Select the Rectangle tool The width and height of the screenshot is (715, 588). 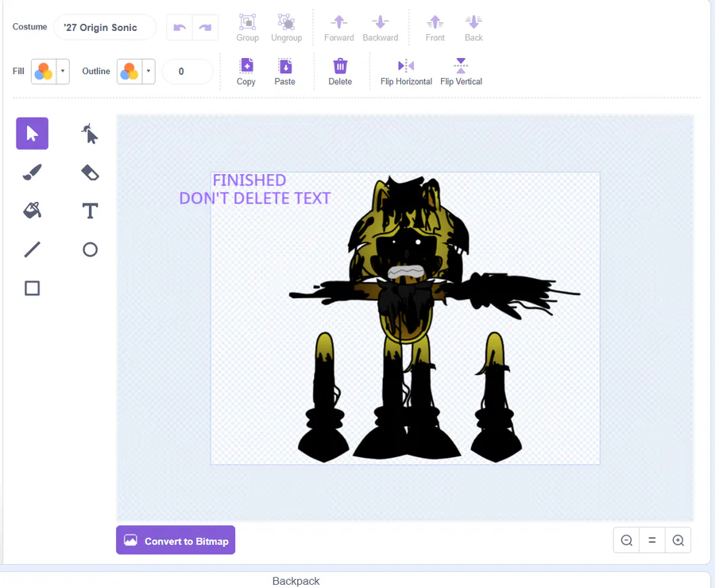[32, 288]
